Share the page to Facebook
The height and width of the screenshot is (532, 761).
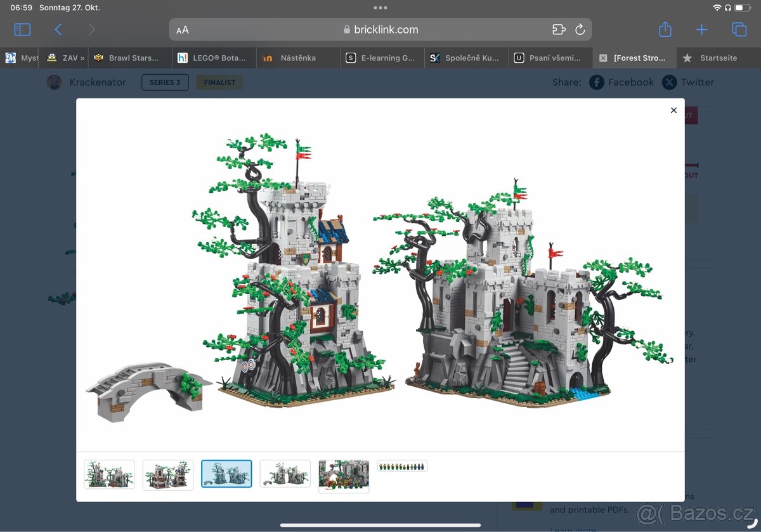tap(621, 82)
